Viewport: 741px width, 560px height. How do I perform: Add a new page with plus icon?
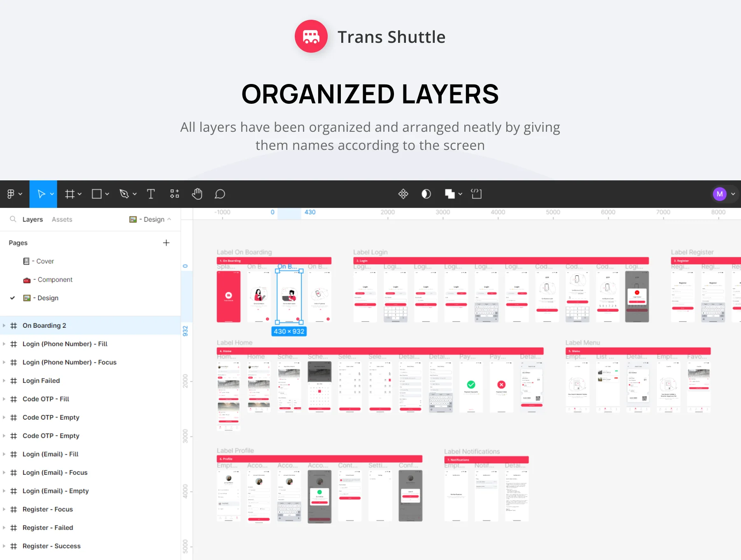click(x=166, y=243)
